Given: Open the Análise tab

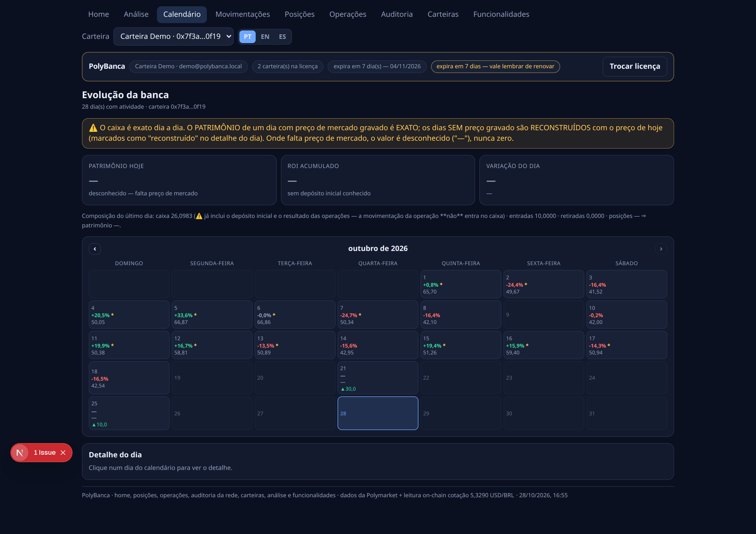Looking at the screenshot, I should tap(136, 14).
